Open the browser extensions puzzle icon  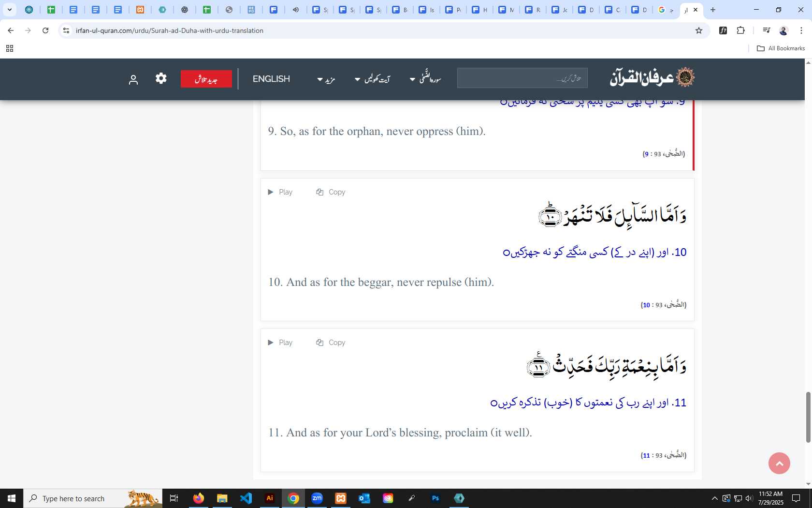tap(740, 30)
